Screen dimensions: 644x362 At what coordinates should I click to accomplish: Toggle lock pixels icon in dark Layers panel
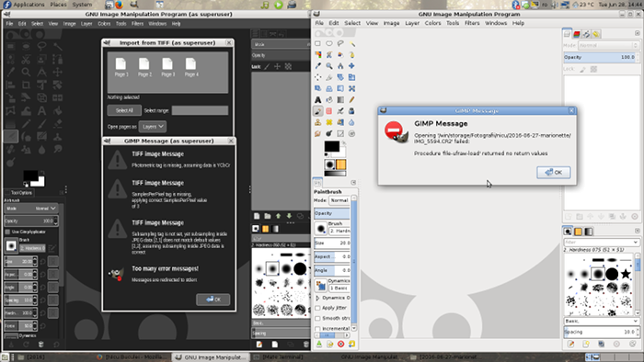click(267, 66)
